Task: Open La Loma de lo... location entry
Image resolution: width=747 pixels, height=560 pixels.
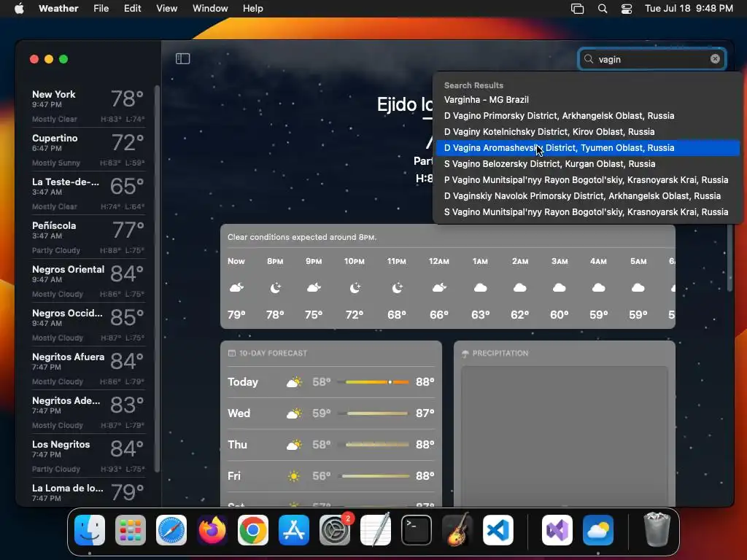Action: pos(88,493)
